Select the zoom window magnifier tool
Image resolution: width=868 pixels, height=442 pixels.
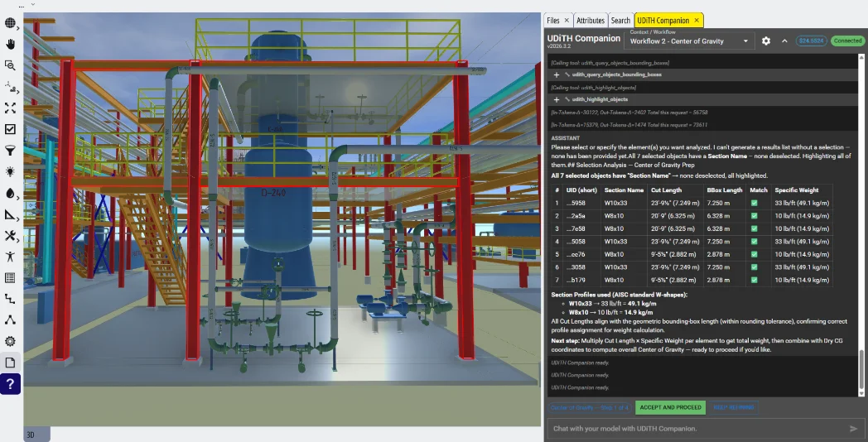10,65
